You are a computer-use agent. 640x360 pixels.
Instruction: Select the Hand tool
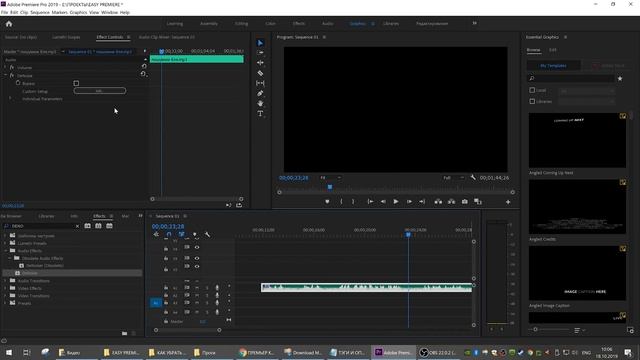pyautogui.click(x=260, y=103)
